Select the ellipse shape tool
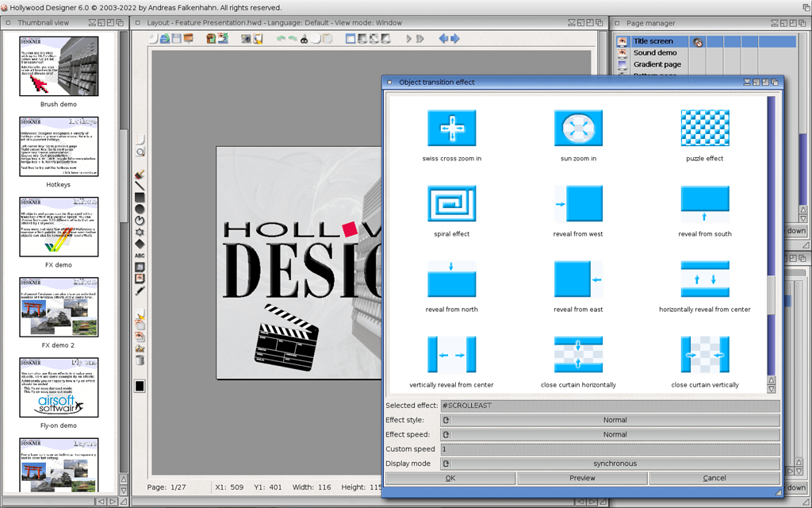 coord(140,209)
